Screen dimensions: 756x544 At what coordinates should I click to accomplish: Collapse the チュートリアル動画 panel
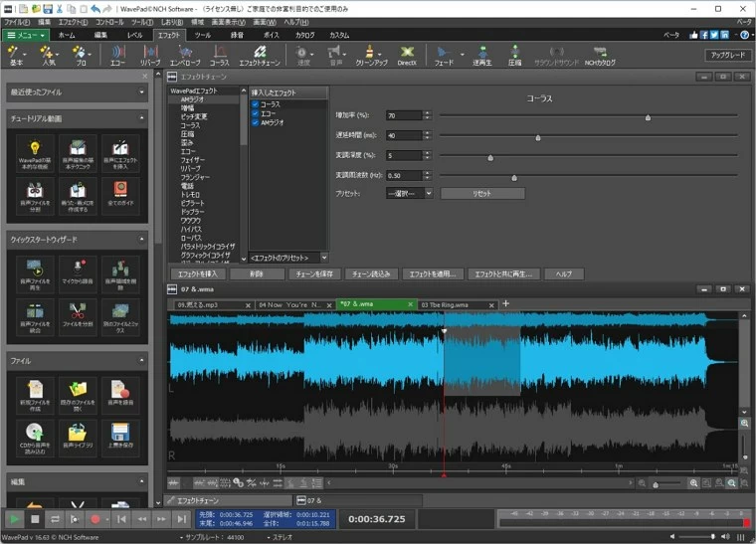click(x=141, y=118)
